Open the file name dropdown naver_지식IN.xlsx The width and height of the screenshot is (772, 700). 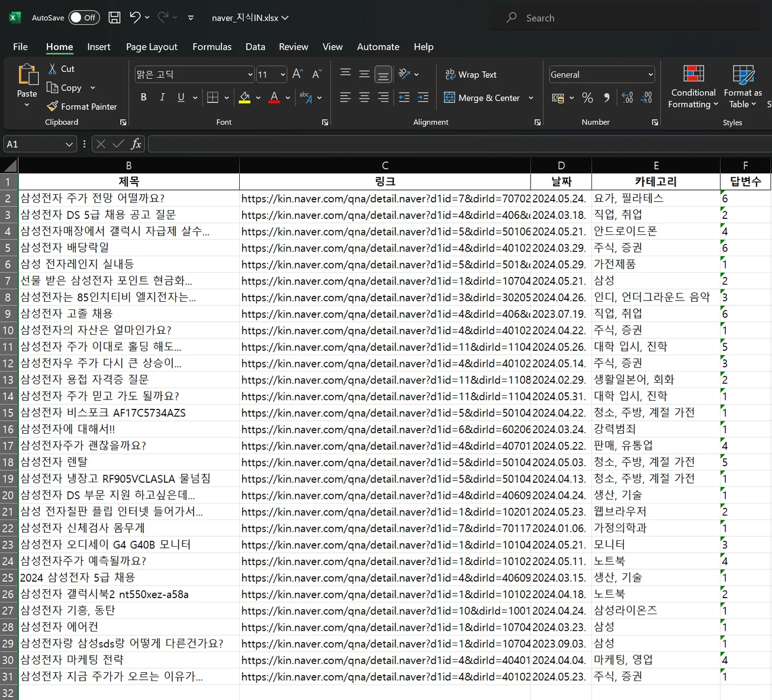point(250,18)
